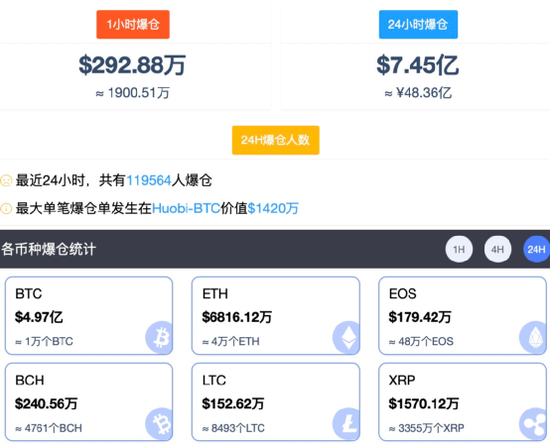
Task: Switch statistics to 4H timeframe
Action: [497, 249]
